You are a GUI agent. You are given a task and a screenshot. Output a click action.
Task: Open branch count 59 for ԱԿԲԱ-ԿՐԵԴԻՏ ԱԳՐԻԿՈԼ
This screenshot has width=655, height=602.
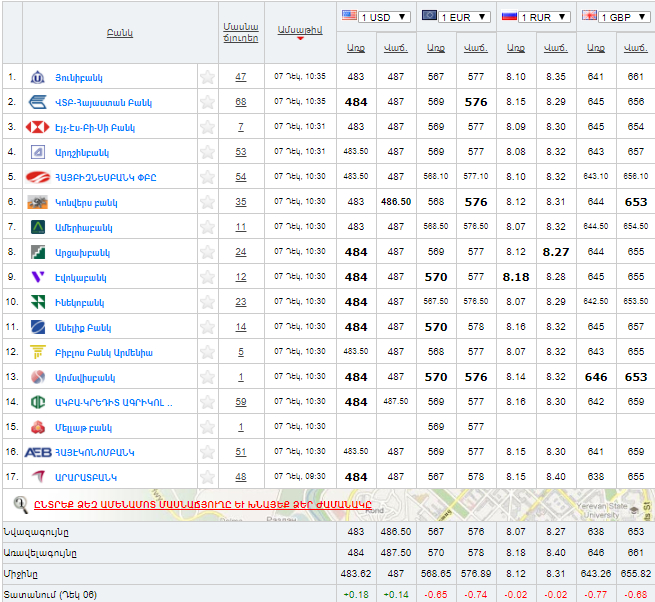point(241,402)
